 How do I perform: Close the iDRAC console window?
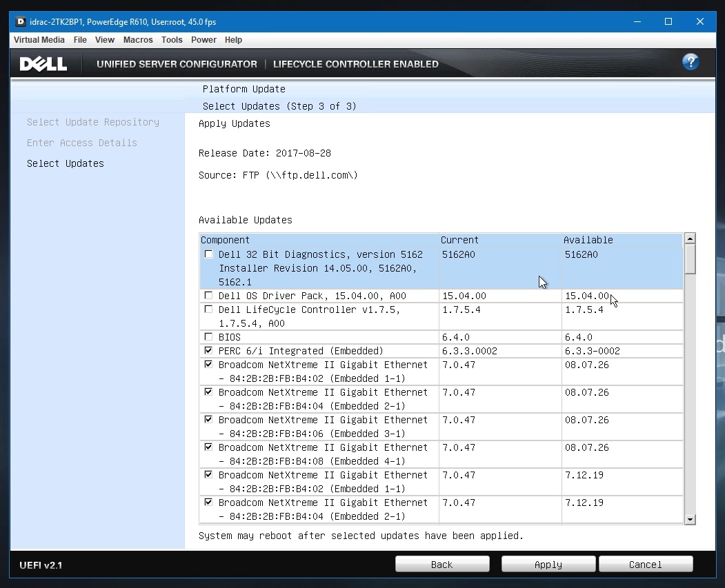700,21
